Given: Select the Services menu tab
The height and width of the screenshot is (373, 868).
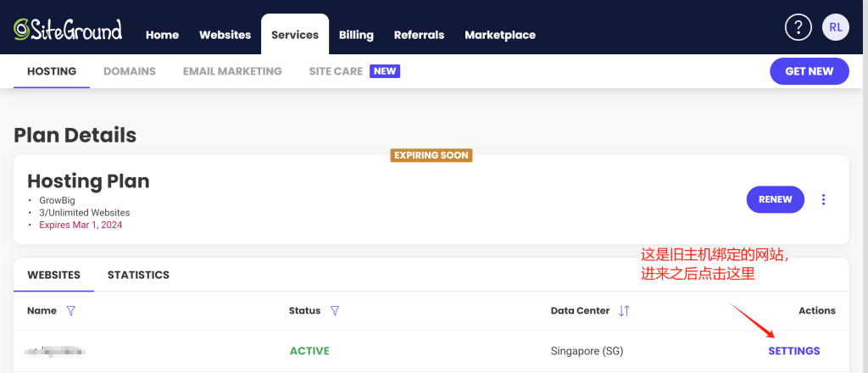Looking at the screenshot, I should (x=295, y=34).
